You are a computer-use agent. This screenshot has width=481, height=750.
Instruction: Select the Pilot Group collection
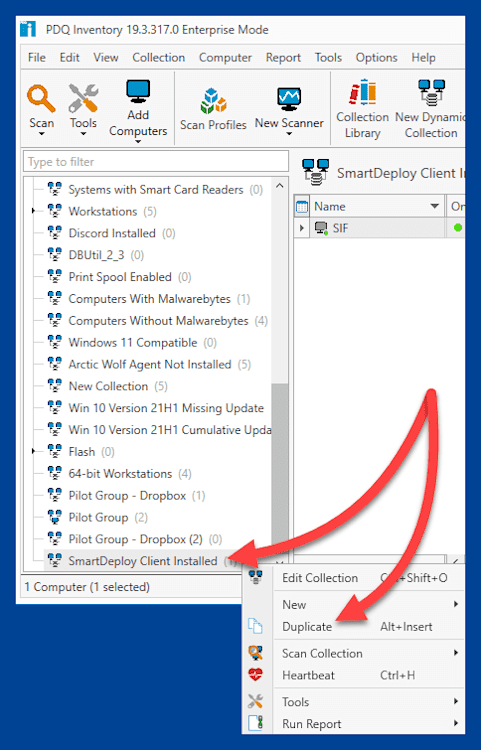tap(98, 517)
